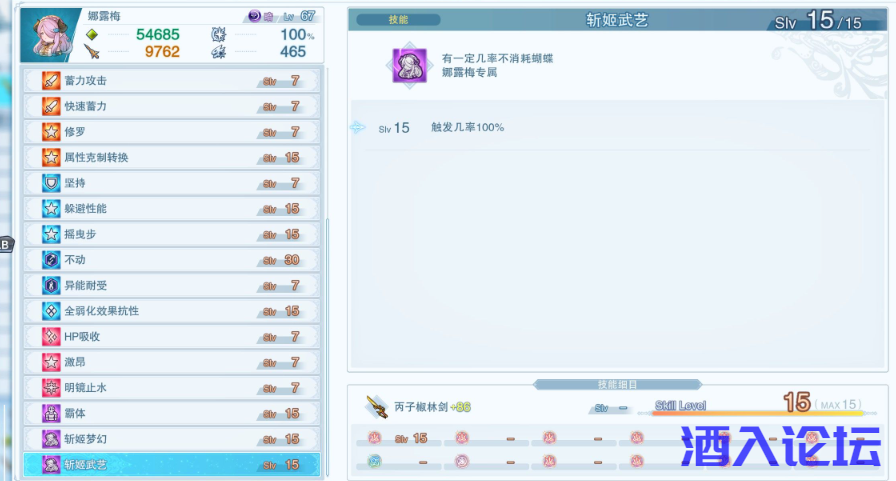Select the 丙子椒林剑 weapon icon
The height and width of the screenshot is (481, 896).
click(377, 407)
